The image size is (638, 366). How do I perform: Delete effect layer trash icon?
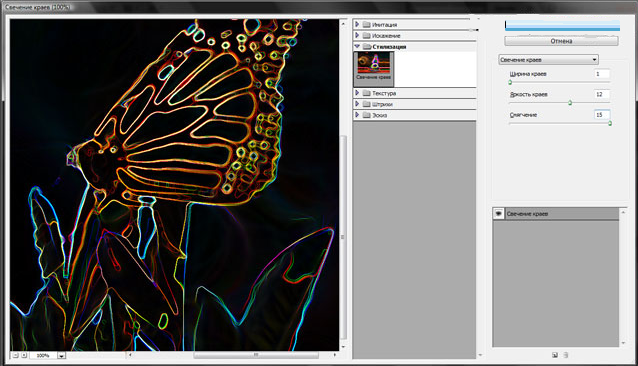point(566,355)
